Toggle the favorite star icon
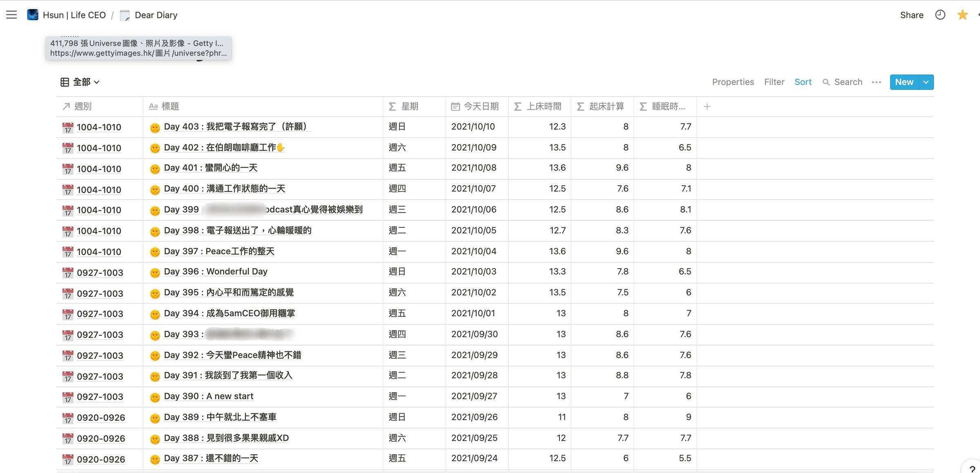Screen dimensions: 980x473 click(962, 15)
